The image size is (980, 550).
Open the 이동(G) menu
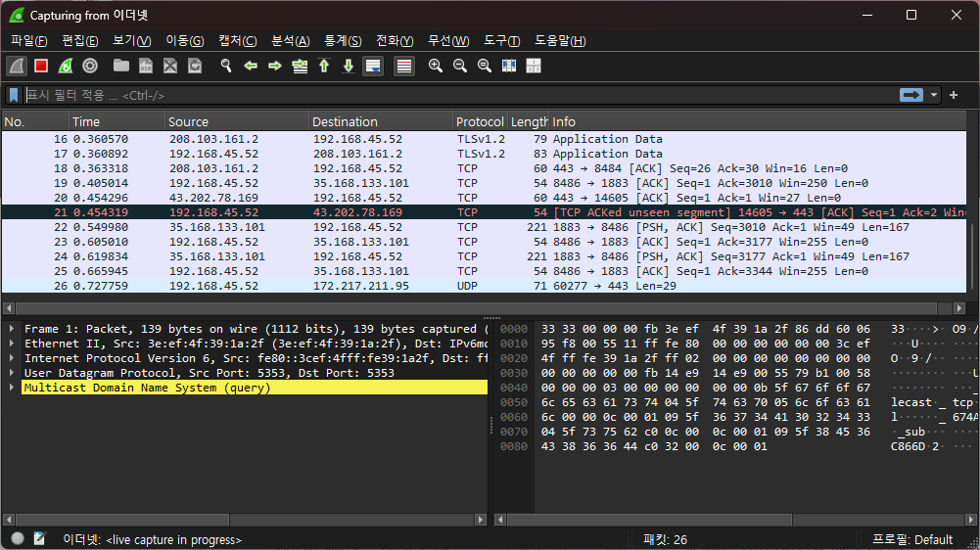[x=184, y=41]
